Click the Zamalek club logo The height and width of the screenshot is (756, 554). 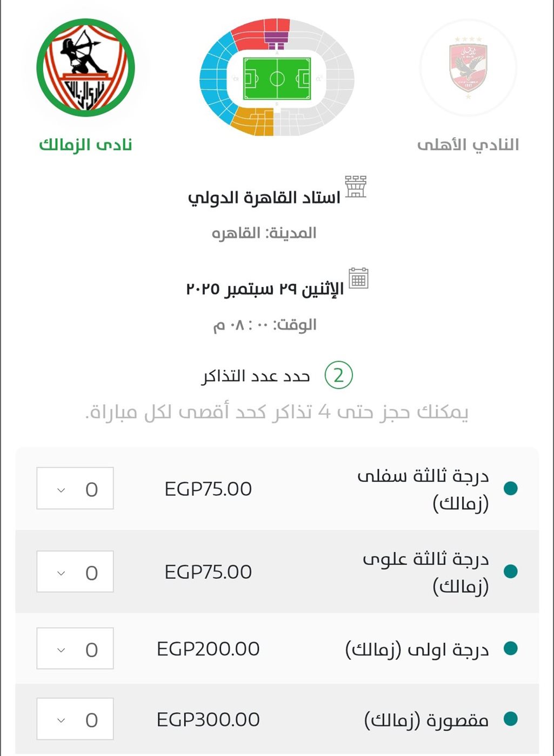pyautogui.click(x=85, y=67)
